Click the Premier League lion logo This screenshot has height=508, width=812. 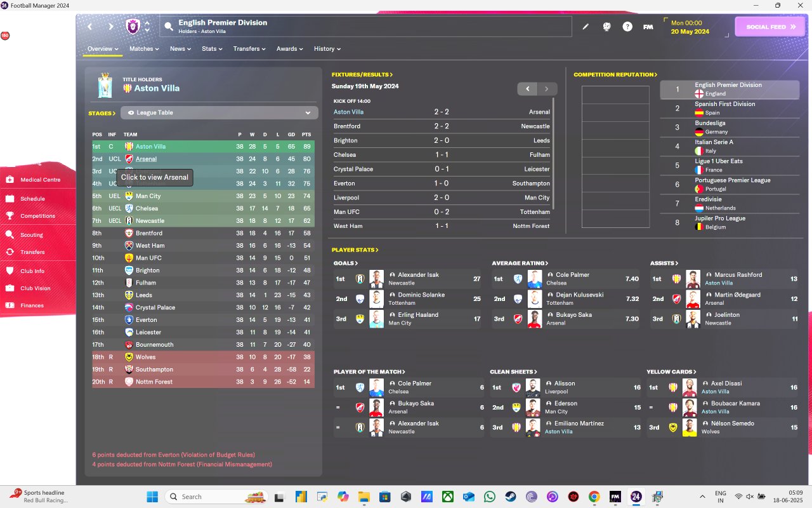point(133,27)
